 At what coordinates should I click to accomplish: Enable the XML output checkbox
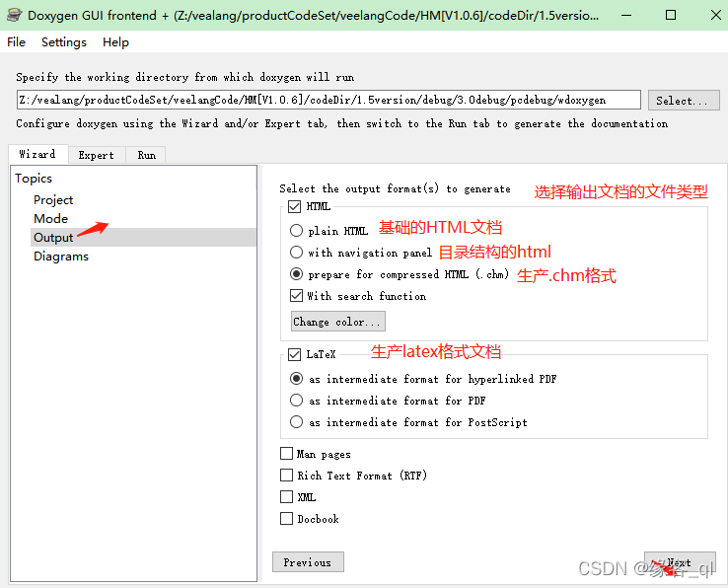286,497
